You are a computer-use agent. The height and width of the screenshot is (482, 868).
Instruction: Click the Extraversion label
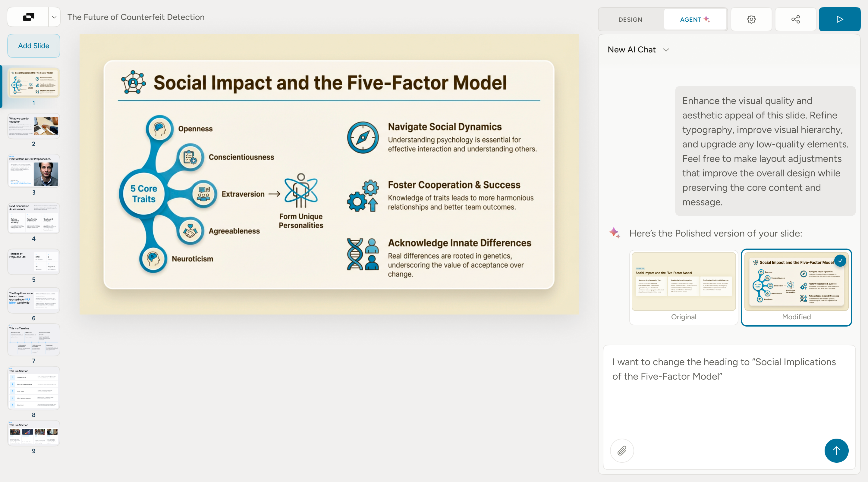pos(243,194)
